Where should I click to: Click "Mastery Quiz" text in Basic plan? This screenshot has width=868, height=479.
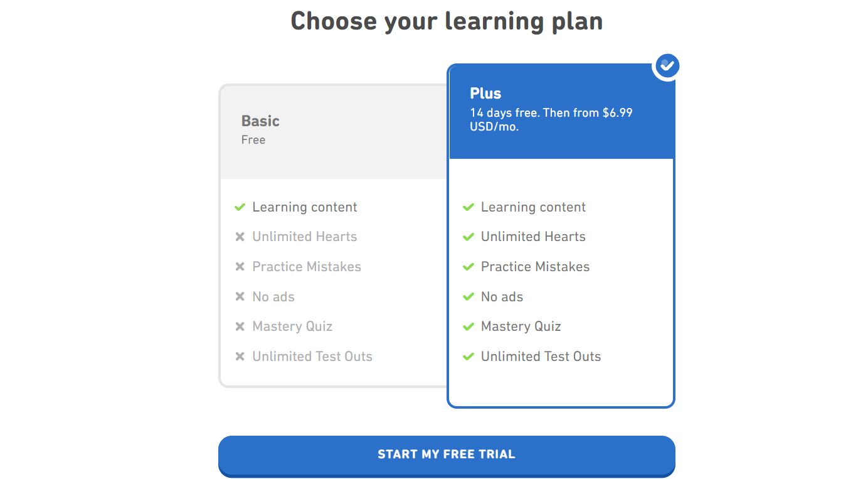coord(292,326)
